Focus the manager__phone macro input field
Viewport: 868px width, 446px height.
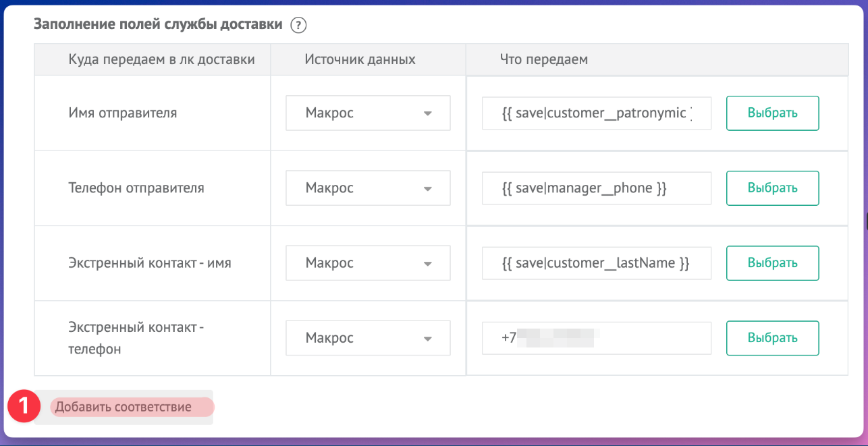point(597,188)
